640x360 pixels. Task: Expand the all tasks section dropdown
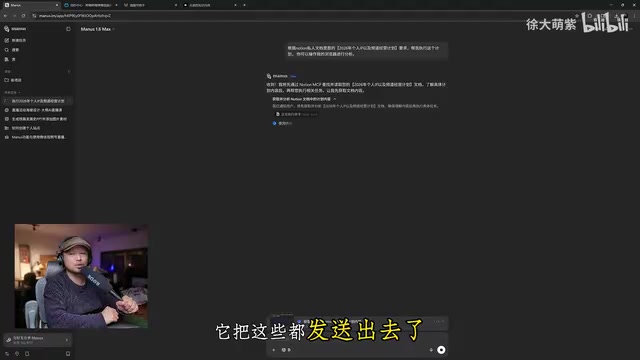(12, 93)
